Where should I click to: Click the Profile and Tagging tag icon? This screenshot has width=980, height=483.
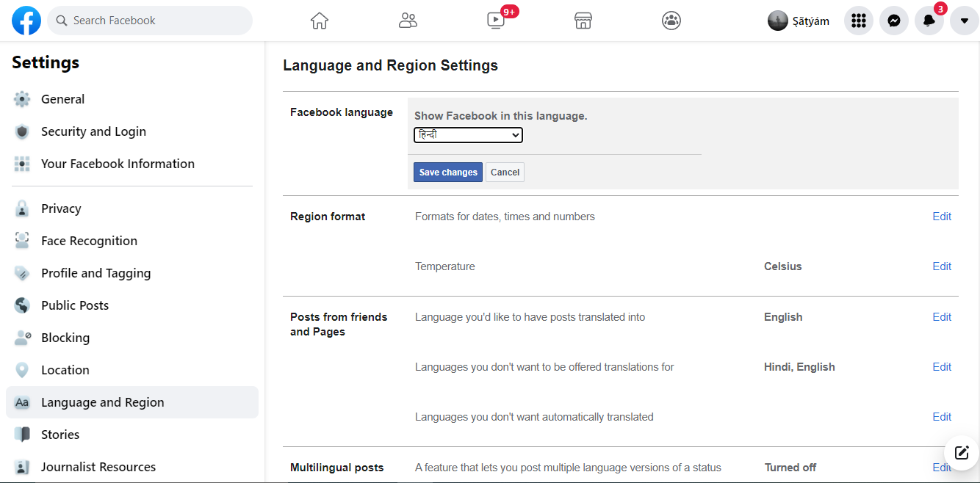click(22, 273)
